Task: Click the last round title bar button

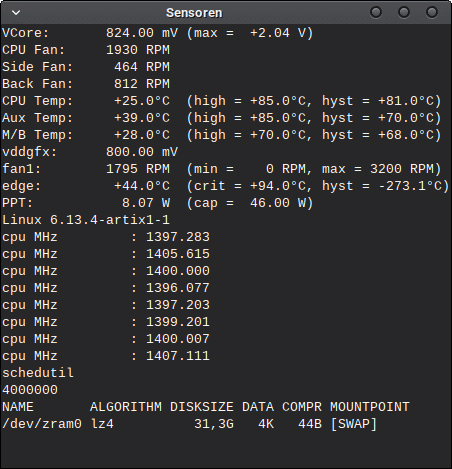Action: click(432, 12)
